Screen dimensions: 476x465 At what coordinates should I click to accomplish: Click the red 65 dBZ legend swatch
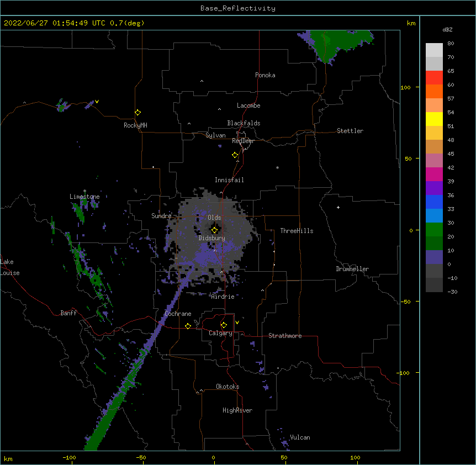point(434,78)
